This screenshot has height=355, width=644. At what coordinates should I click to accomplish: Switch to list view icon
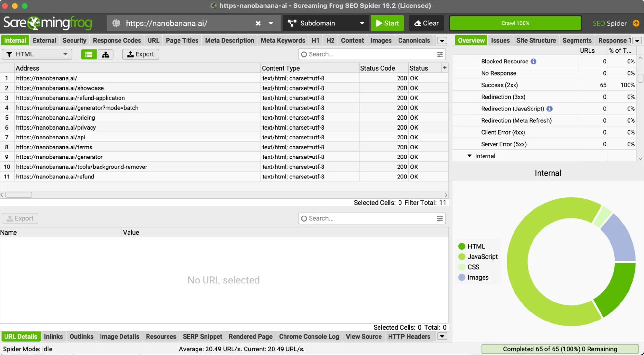tap(89, 54)
